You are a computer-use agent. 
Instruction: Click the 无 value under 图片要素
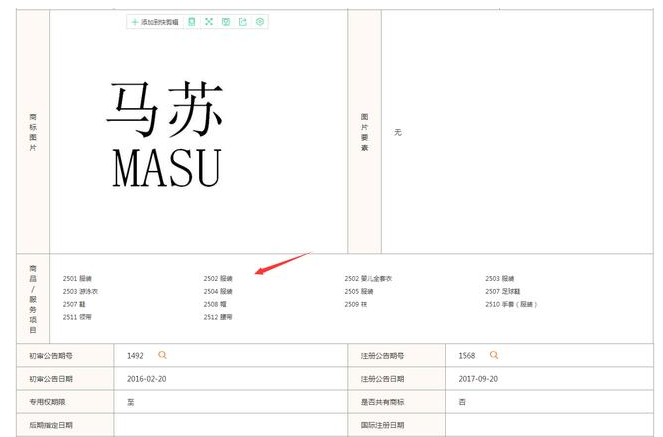(x=398, y=132)
